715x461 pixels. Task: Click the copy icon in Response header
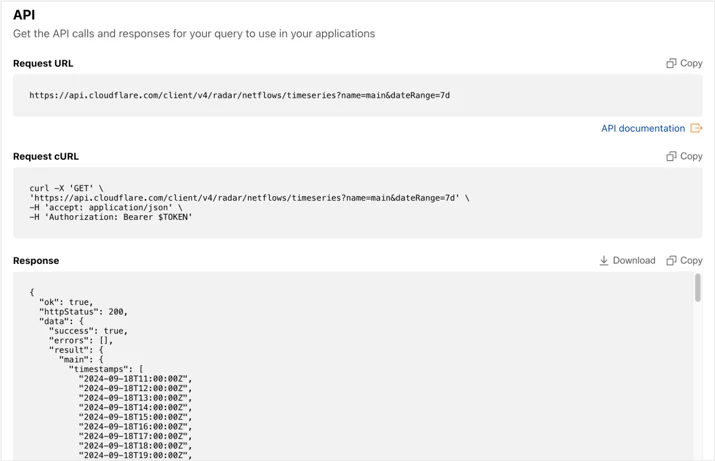[671, 260]
